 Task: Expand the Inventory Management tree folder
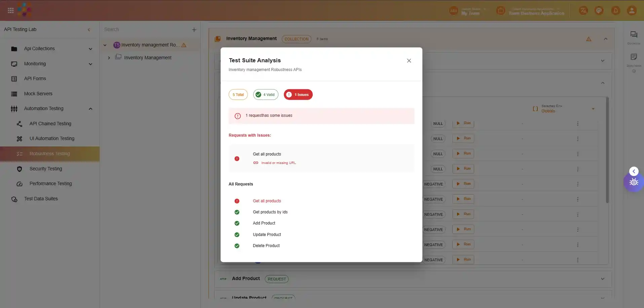coord(109,58)
